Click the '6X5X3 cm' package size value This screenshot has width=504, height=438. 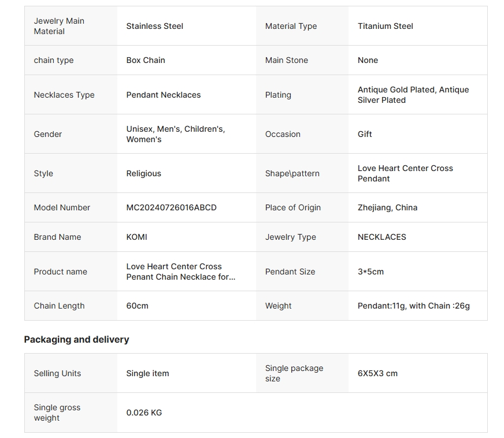(377, 373)
